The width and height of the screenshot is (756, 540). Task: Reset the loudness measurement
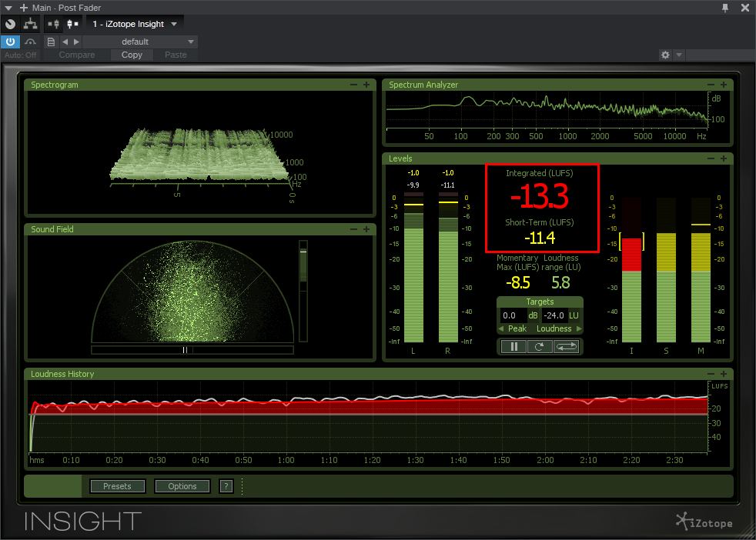point(540,346)
